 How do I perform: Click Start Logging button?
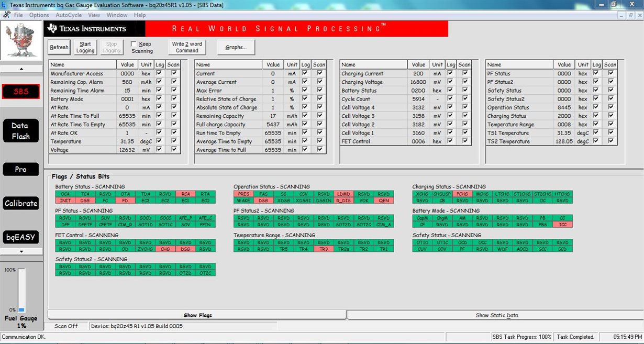pyautogui.click(x=85, y=47)
